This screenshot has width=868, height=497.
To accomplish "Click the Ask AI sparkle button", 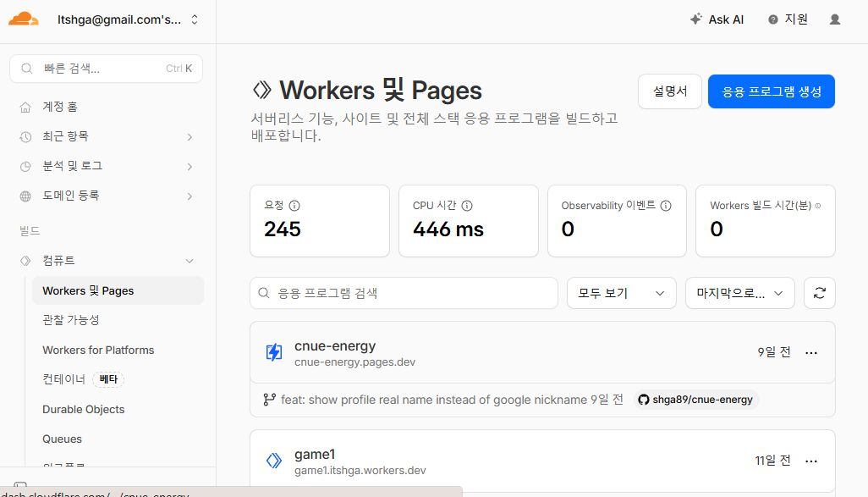I will pyautogui.click(x=717, y=19).
